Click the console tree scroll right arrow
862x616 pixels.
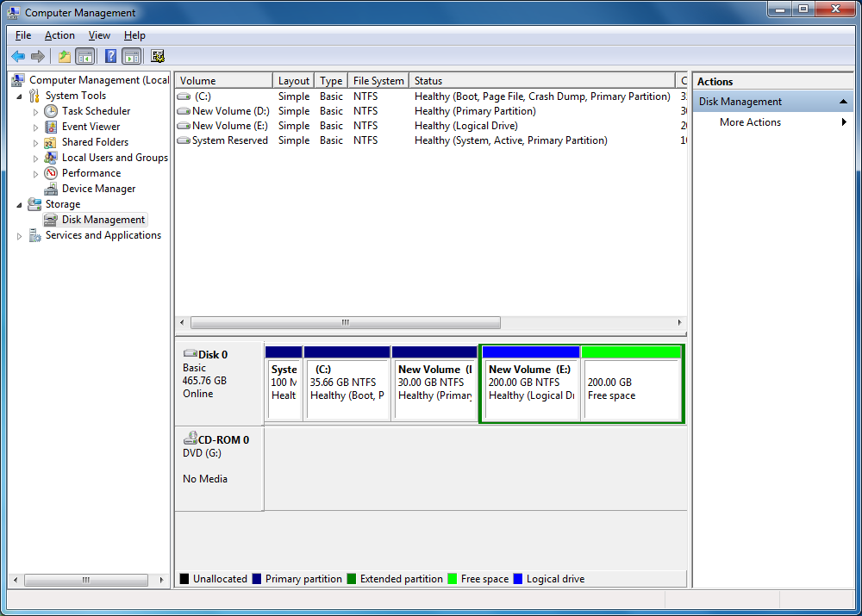(161, 580)
